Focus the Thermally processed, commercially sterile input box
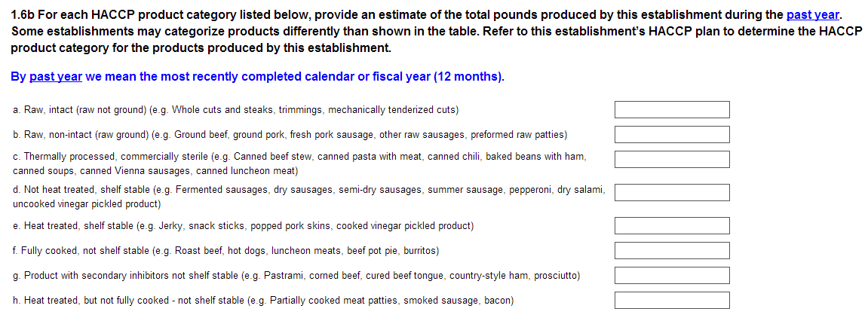Viewport: 868px width, 324px height. [x=672, y=160]
